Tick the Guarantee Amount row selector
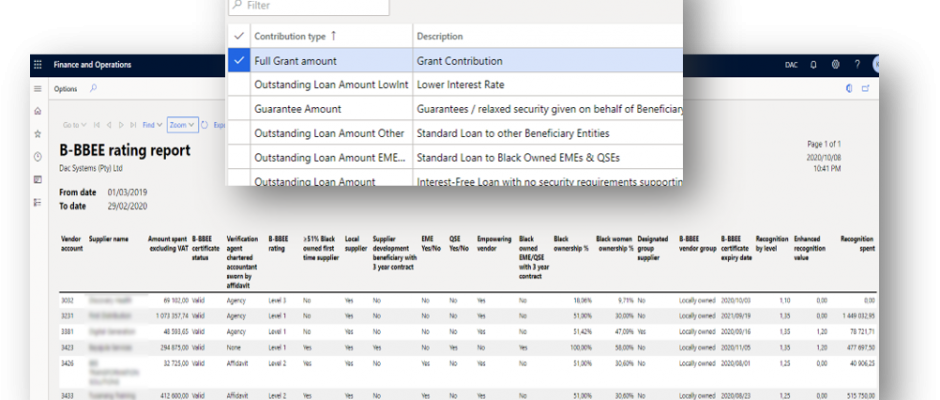Screen dimensions: 940x400 pyautogui.click(x=238, y=108)
